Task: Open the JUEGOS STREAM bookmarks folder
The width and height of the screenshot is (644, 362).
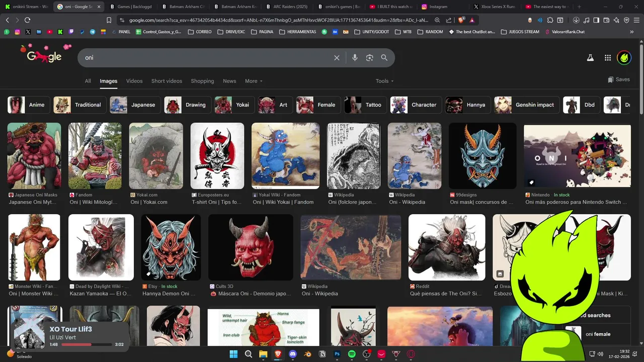Action: coord(520,32)
